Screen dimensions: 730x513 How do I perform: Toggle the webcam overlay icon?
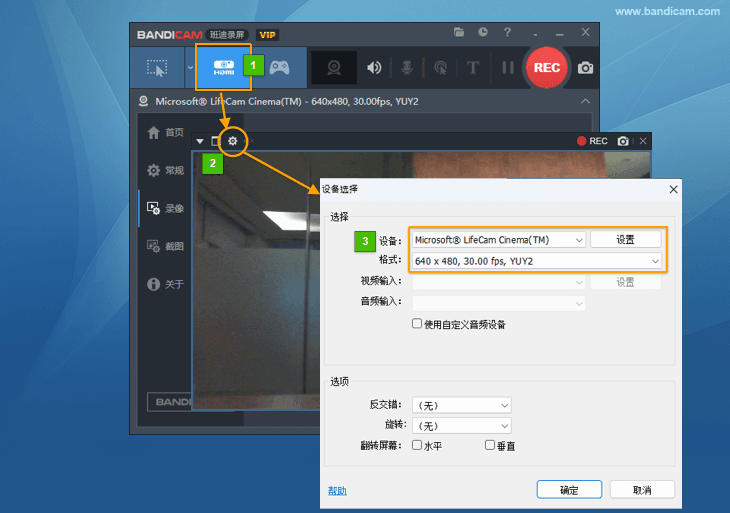(x=334, y=68)
